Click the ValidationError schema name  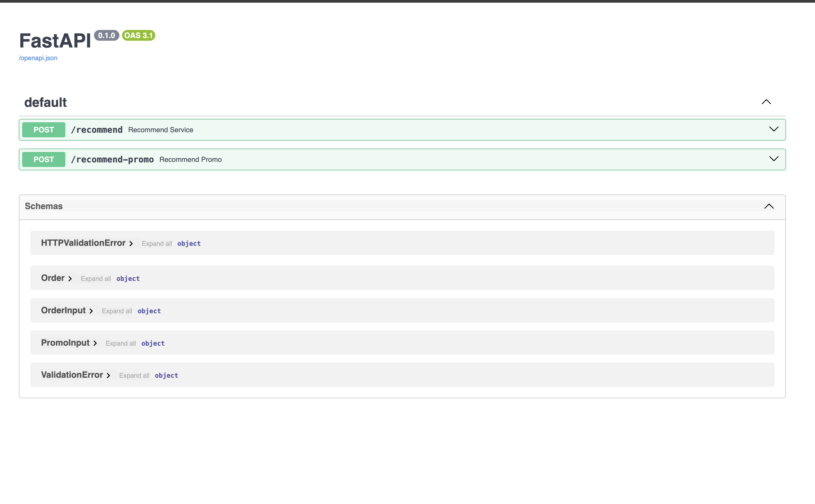click(72, 375)
